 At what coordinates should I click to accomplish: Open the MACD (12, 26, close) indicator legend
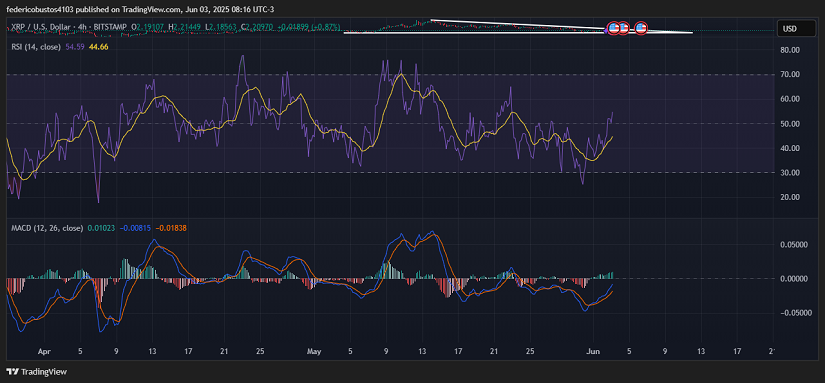pyautogui.click(x=47, y=228)
